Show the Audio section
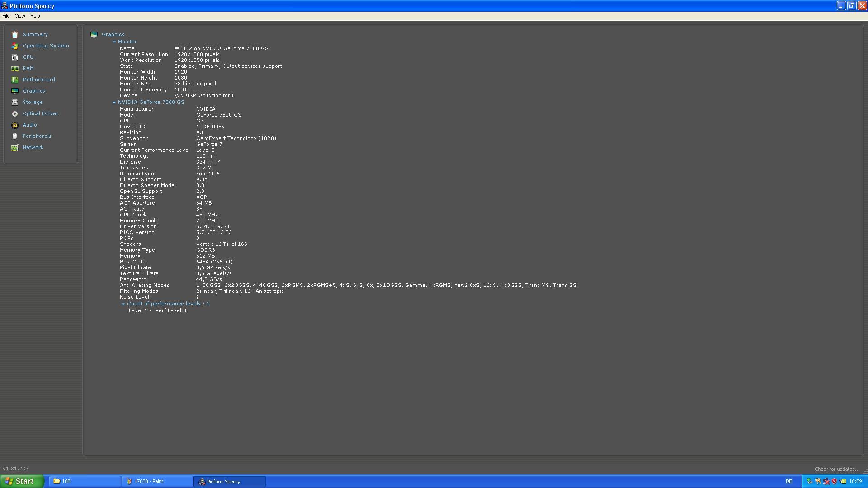 (x=30, y=125)
